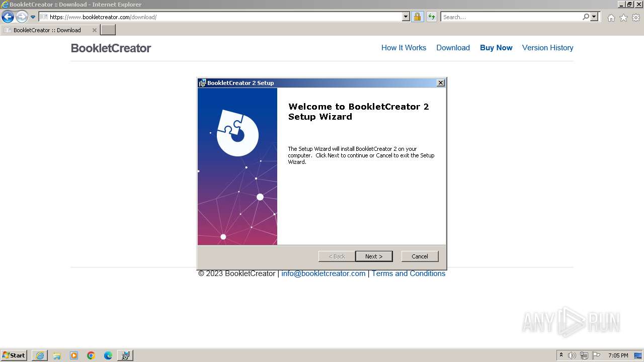Screen dimensions: 644x362
Task: Show hidden system tray icons
Action: click(561, 355)
